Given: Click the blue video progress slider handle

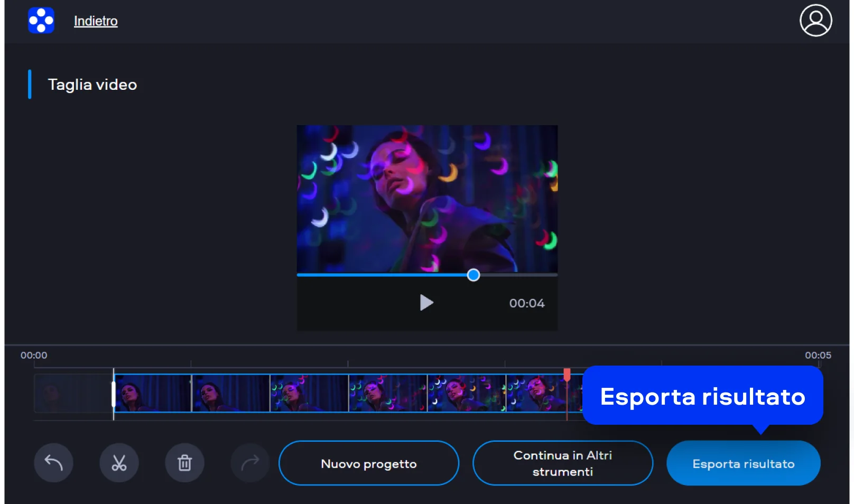Looking at the screenshot, I should coord(474,275).
